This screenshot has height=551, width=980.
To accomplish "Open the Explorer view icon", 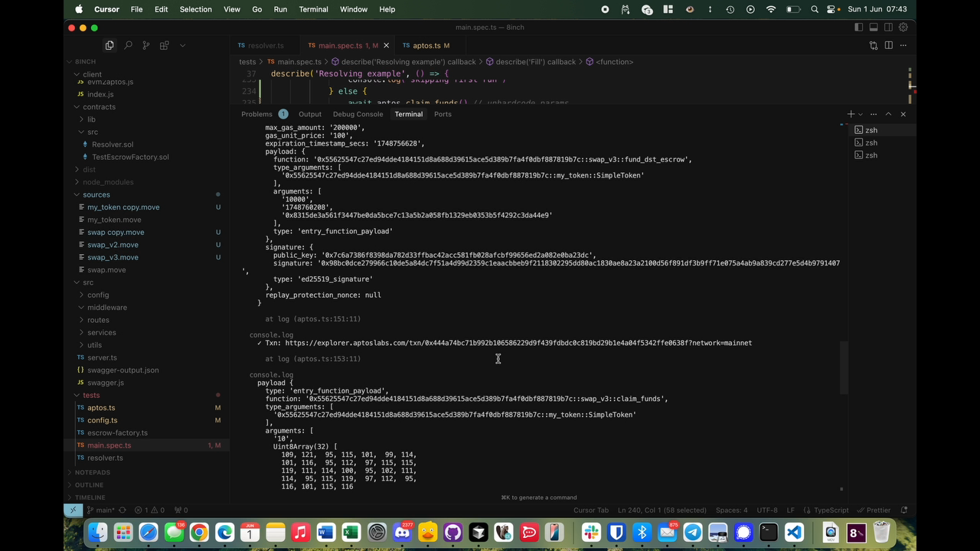I will pos(109,45).
